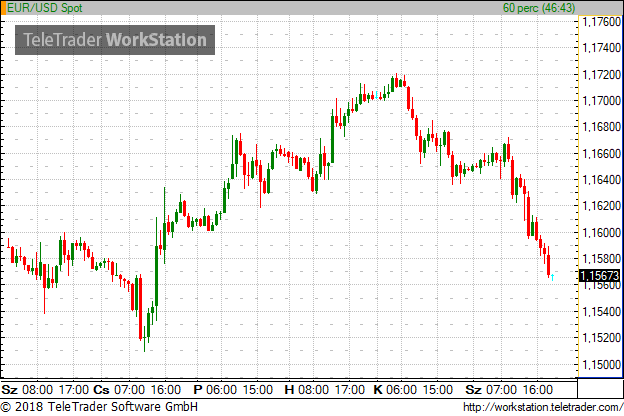The image size is (624, 416).
Task: Click the 1,17000 price axis label
Action: (601, 101)
